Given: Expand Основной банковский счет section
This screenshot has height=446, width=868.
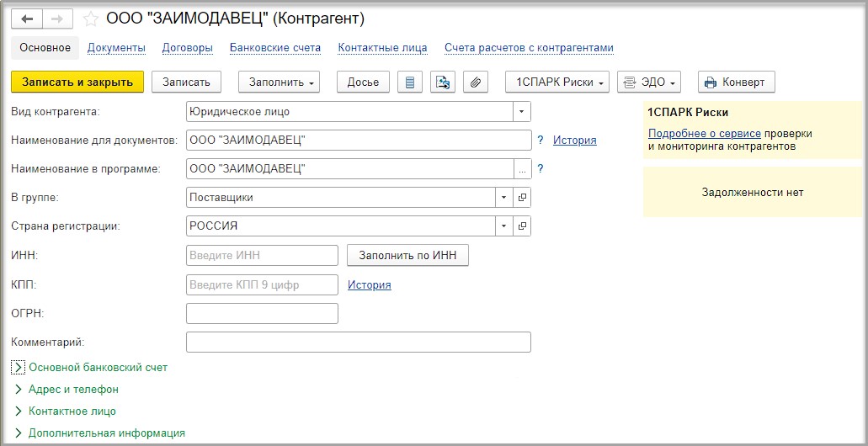Looking at the screenshot, I should coord(90,368).
